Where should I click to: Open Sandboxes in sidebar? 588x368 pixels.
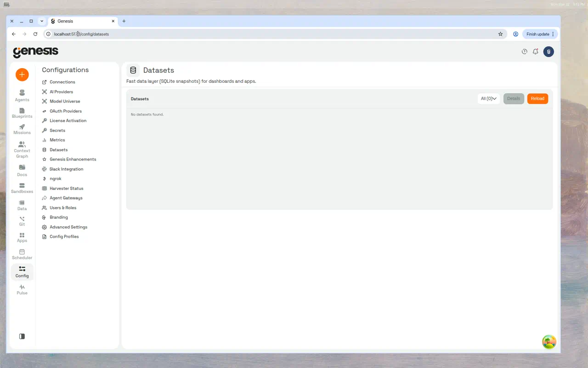(22, 188)
